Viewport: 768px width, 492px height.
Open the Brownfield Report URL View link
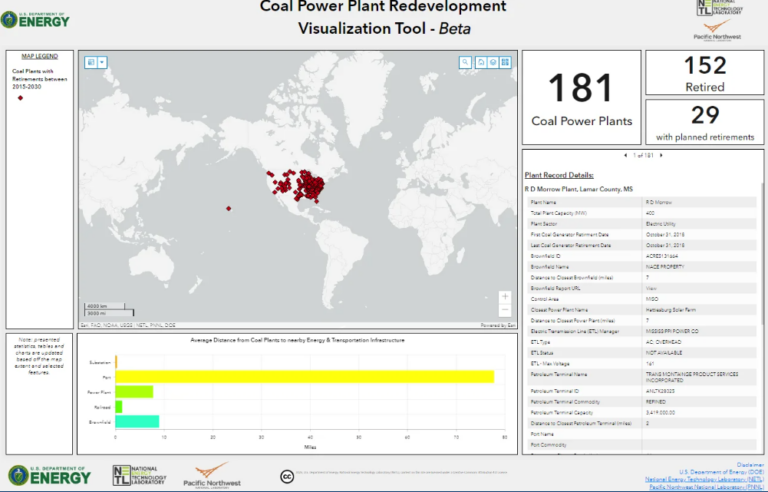650,285
